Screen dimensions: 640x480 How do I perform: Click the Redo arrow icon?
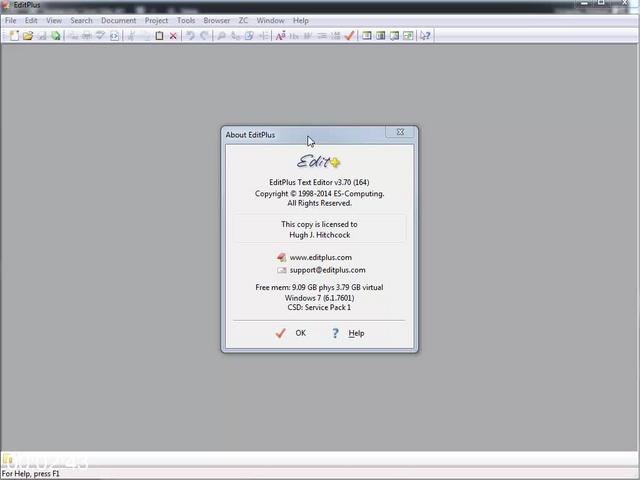[204, 36]
